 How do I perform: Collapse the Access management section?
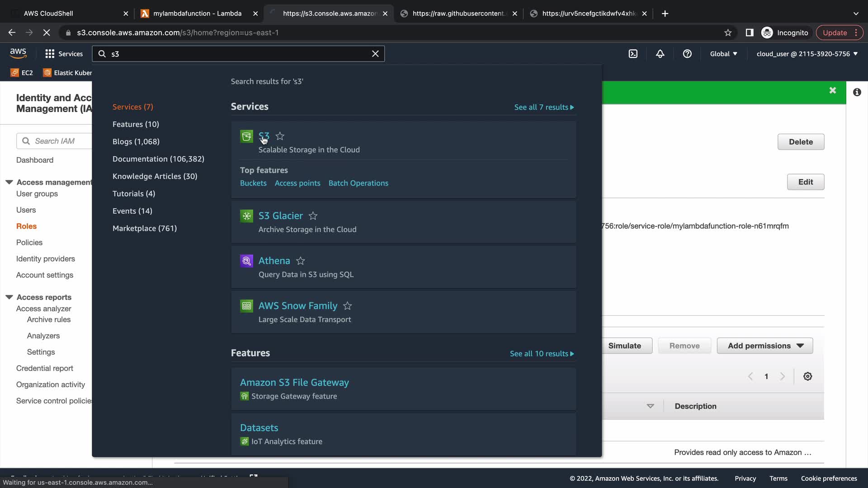(9, 182)
